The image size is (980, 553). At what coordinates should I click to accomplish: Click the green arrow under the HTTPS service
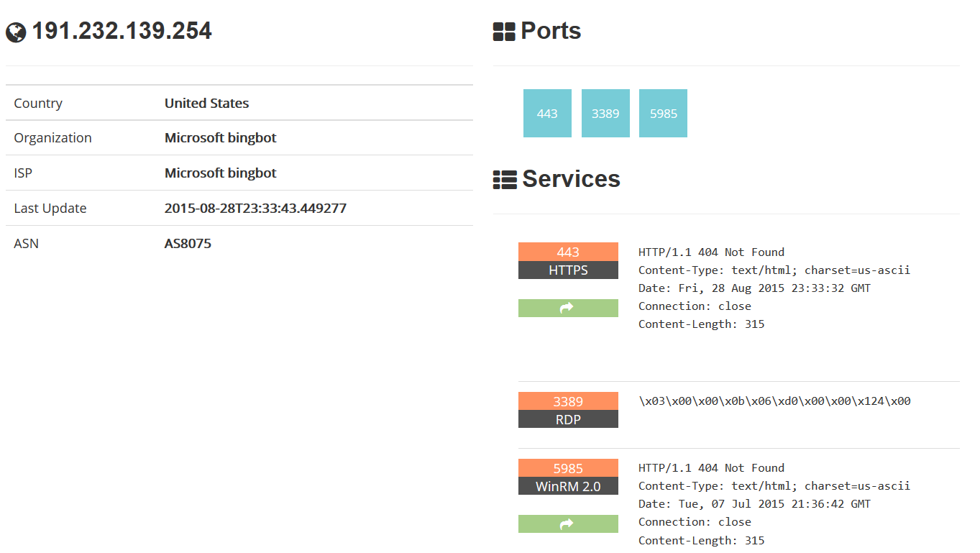[567, 308]
